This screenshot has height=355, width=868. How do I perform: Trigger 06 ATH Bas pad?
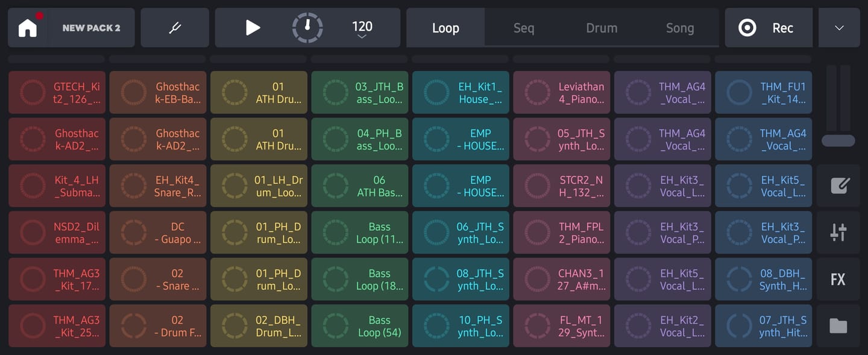360,186
